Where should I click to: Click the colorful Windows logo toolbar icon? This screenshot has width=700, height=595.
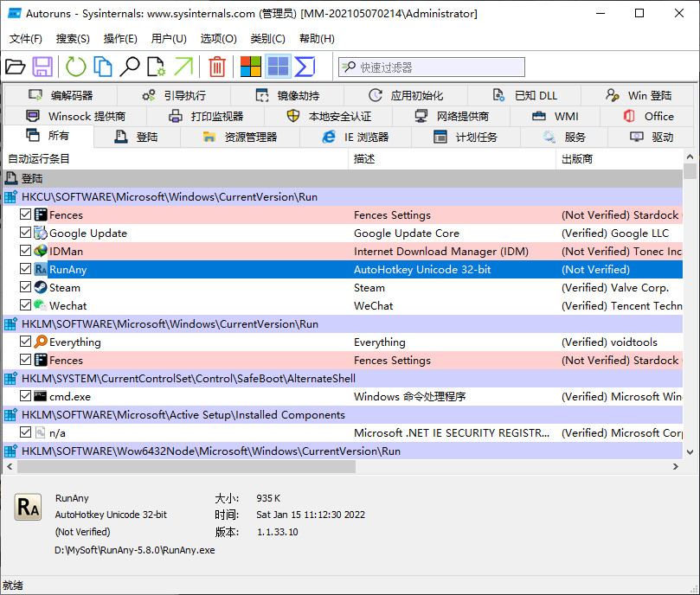click(251, 67)
